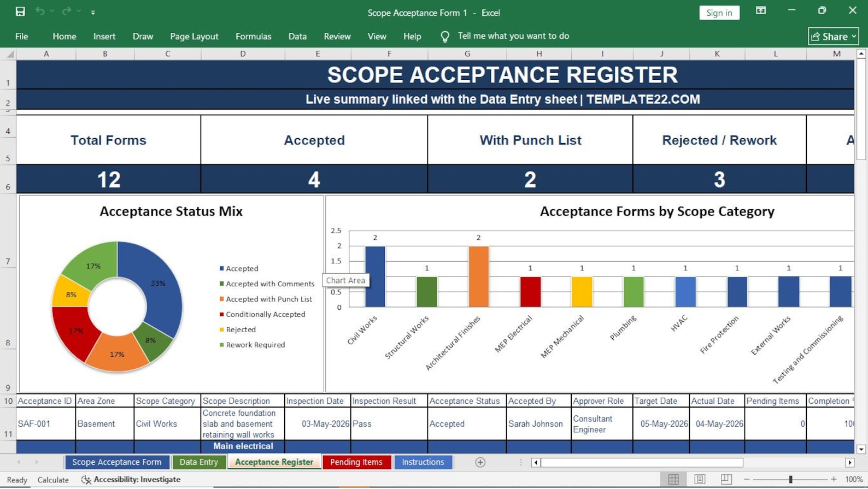868x489 pixels.
Task: Open the Formulas ribbon tab
Action: point(253,36)
